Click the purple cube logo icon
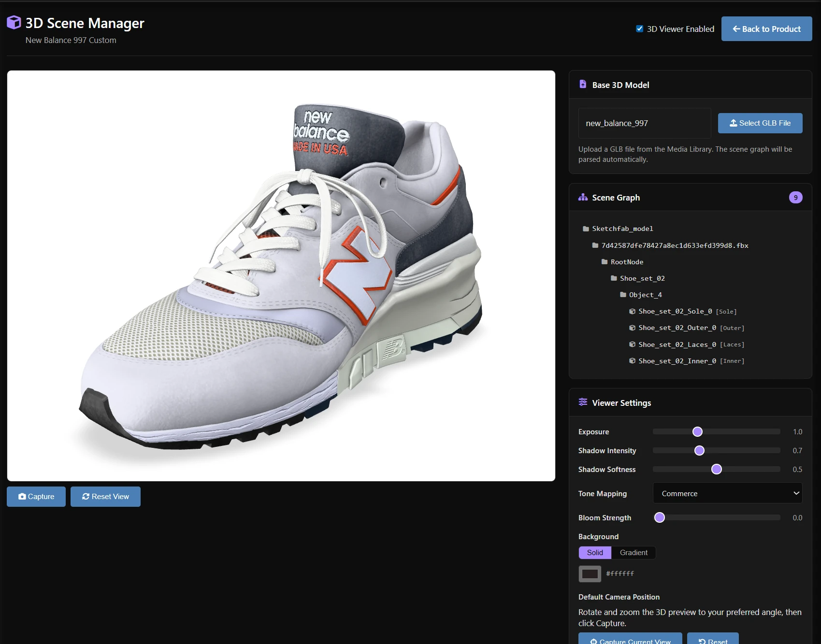This screenshot has height=644, width=821. coord(14,22)
